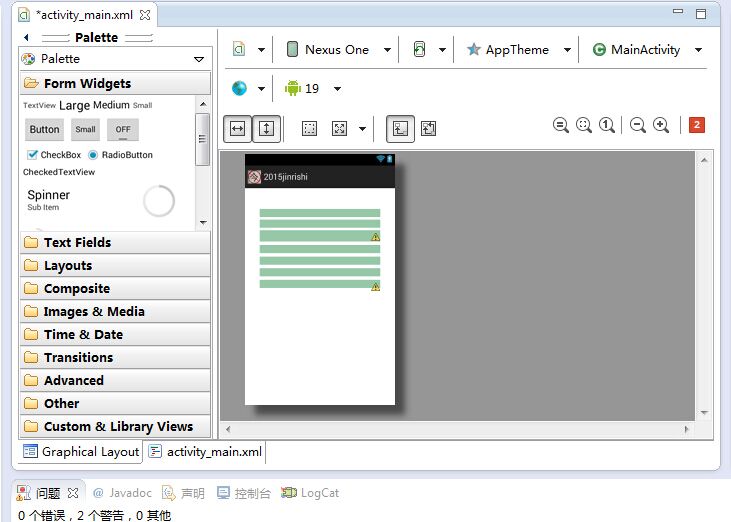
Task: Collapse the Form Widgets category
Action: point(115,83)
